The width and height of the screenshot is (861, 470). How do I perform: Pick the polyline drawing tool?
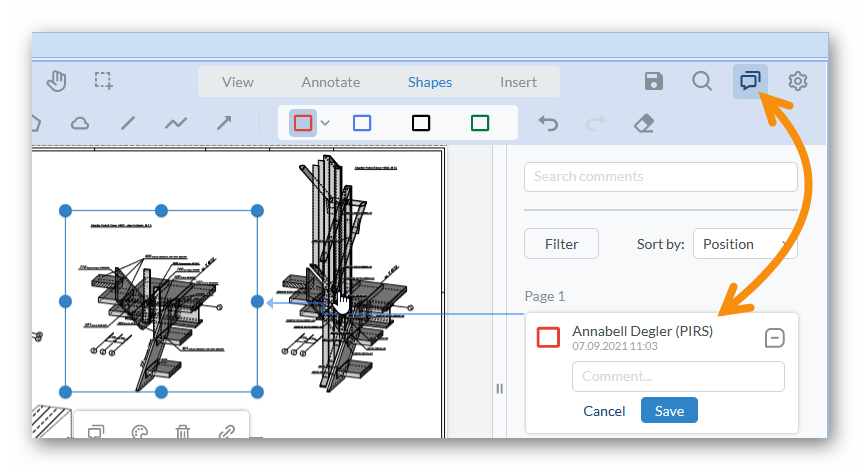pos(176,123)
